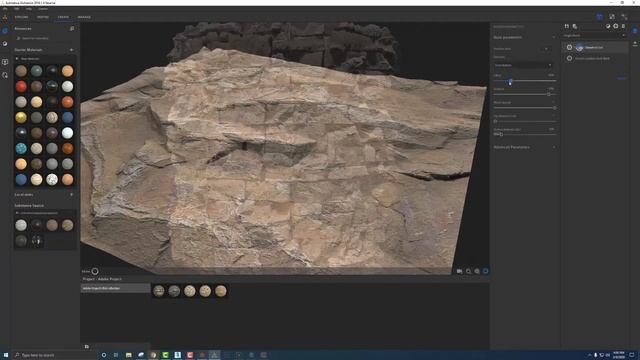Select the last project material thumbnail
Viewport: 640px width, 360px height.
[221, 291]
